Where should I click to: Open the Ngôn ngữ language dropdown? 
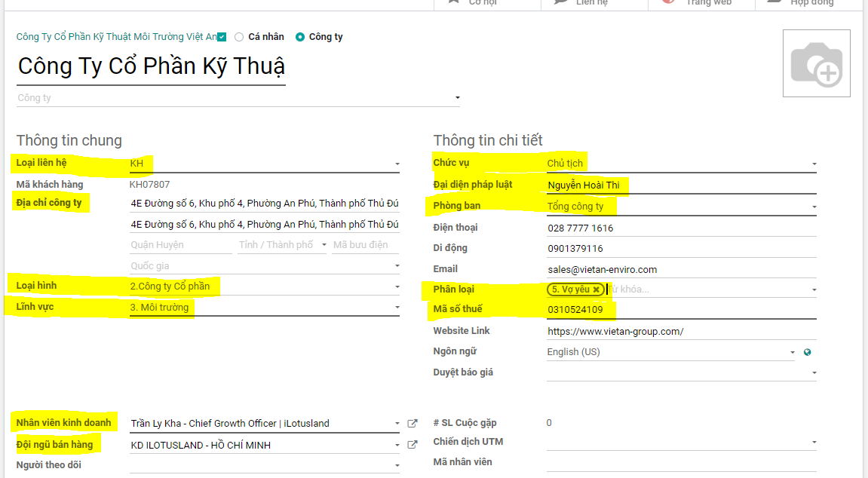(792, 352)
